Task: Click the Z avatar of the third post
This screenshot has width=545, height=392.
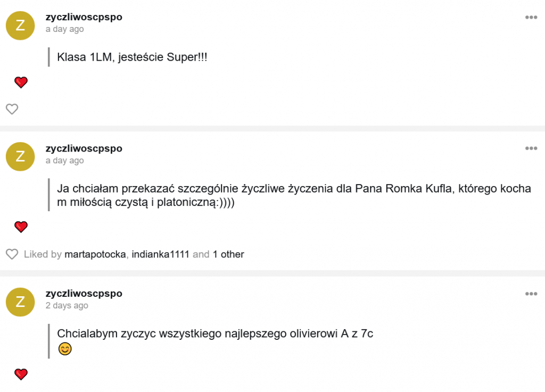Action: (20, 302)
